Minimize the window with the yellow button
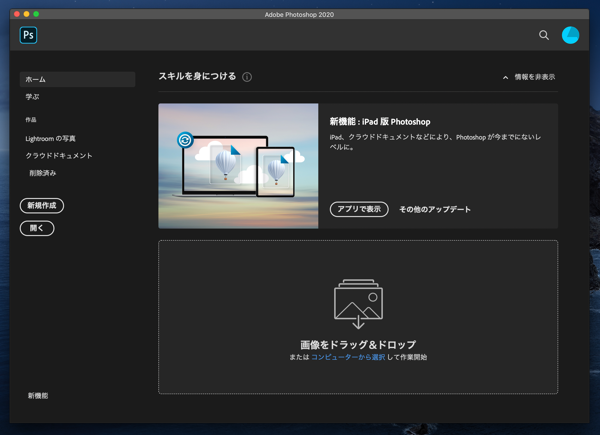Viewport: 600px width, 435px height. 26,14
